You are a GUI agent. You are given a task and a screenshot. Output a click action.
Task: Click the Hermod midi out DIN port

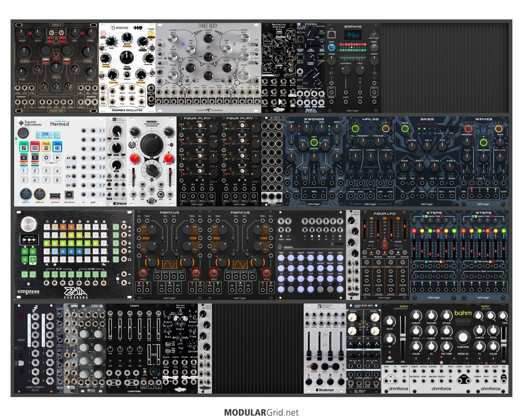(40, 194)
